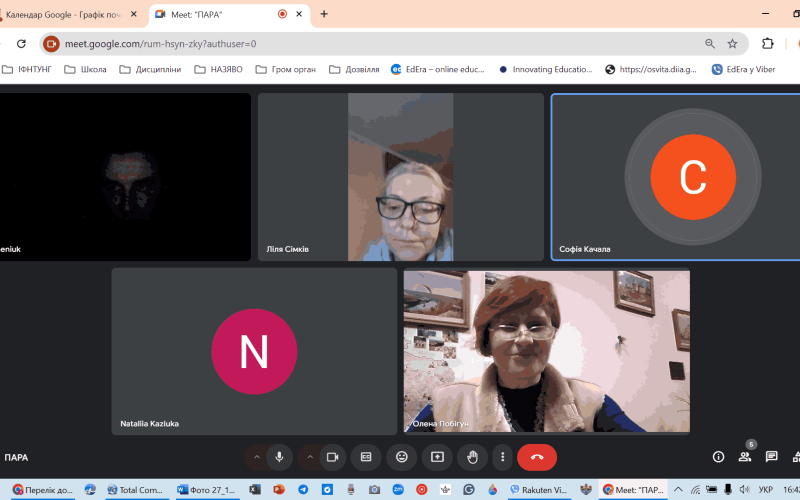The height and width of the screenshot is (500, 800).
Task: Select the Софія Качала participant tile
Action: [x=676, y=177]
